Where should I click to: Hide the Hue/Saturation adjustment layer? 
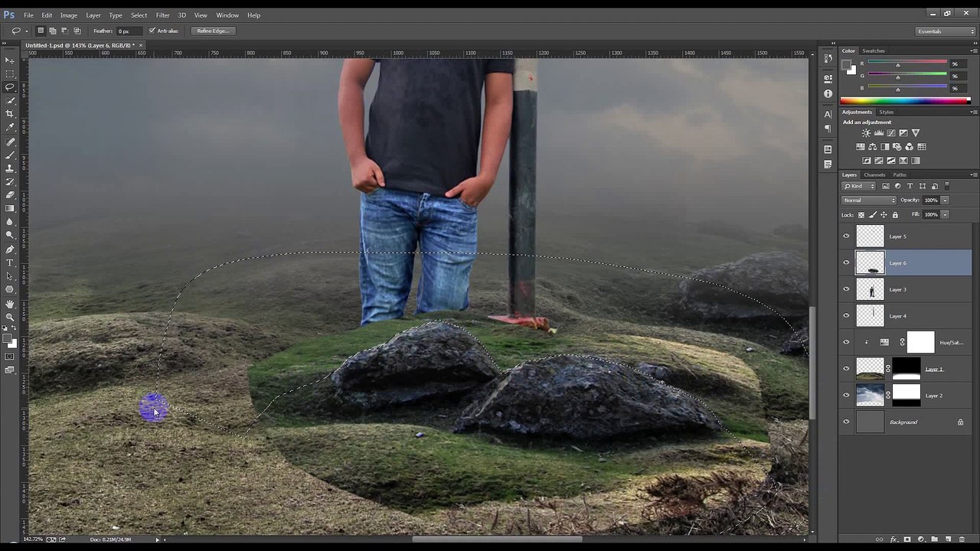(846, 342)
